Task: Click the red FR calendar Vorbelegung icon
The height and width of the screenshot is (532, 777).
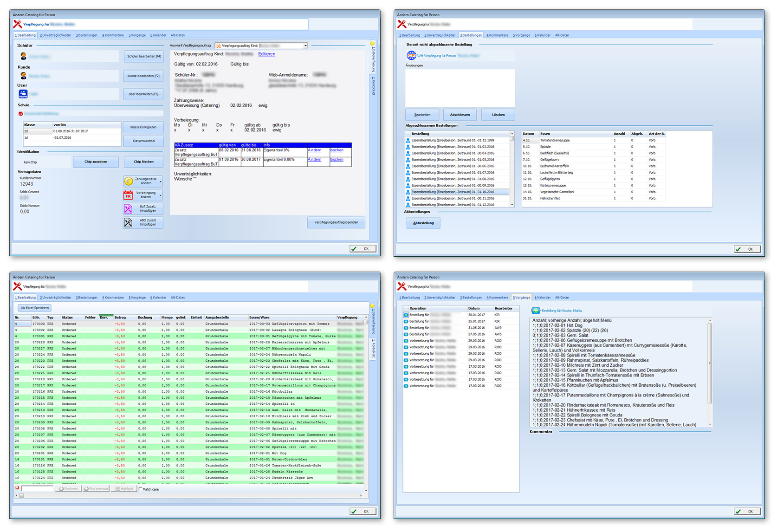Action: coord(129,195)
